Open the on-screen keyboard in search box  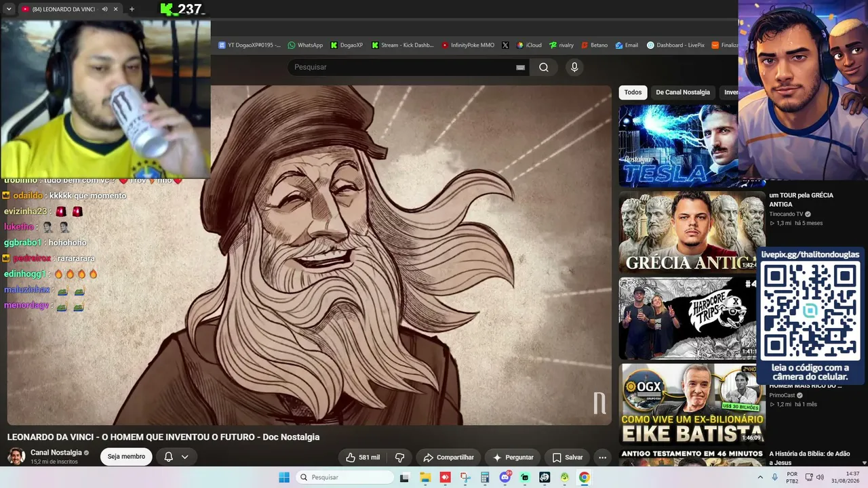tap(520, 67)
